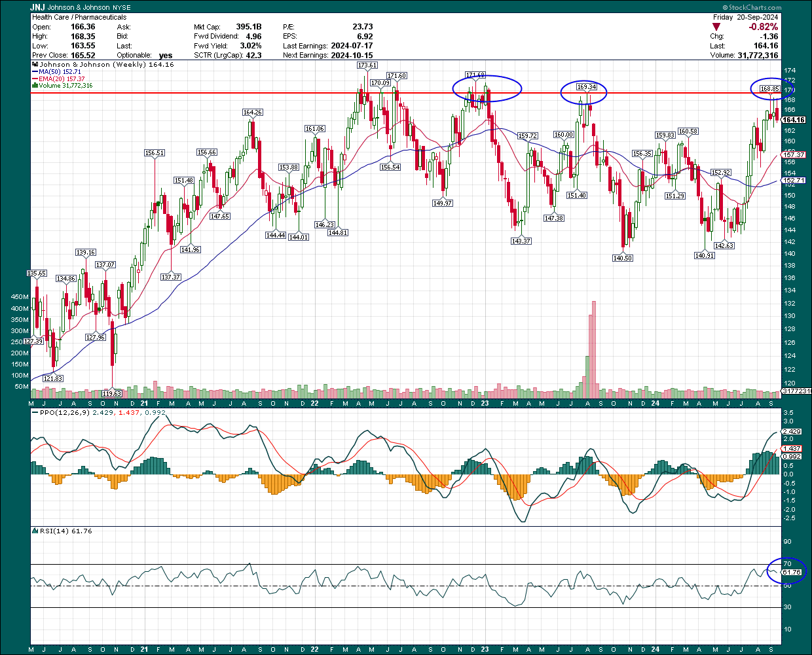
Task: Click the 149.97 low price label
Action: tap(443, 204)
